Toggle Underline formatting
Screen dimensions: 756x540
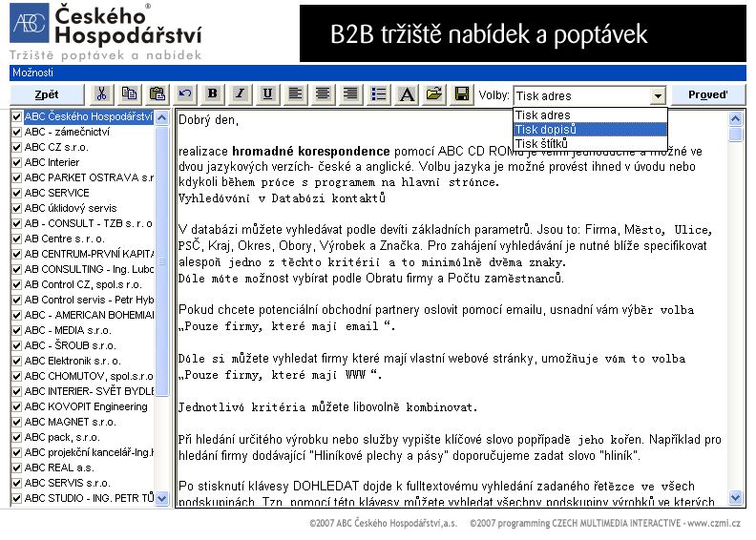click(267, 94)
